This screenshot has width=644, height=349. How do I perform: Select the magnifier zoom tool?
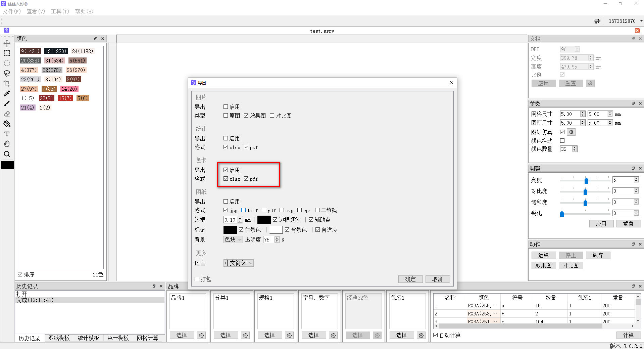7,154
